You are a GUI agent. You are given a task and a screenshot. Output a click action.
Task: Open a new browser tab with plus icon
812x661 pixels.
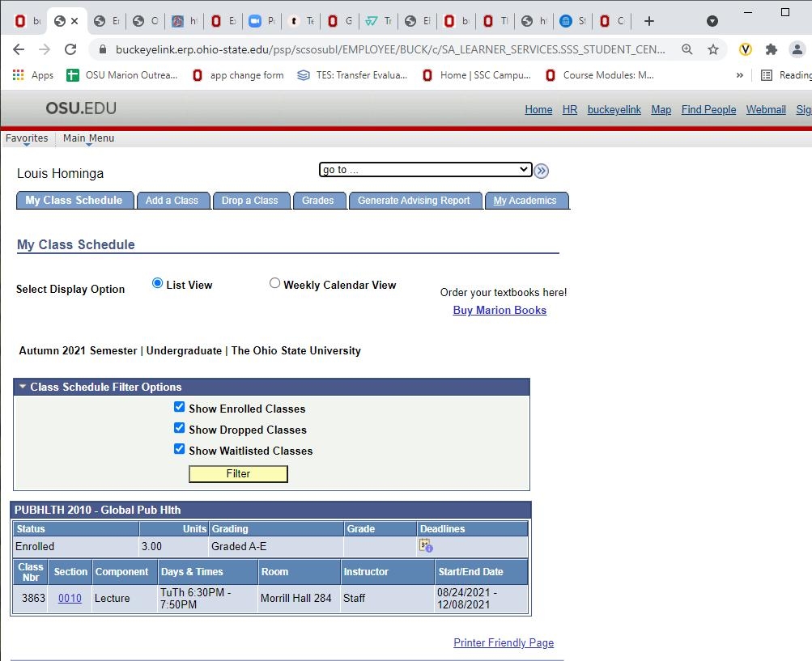(648, 21)
